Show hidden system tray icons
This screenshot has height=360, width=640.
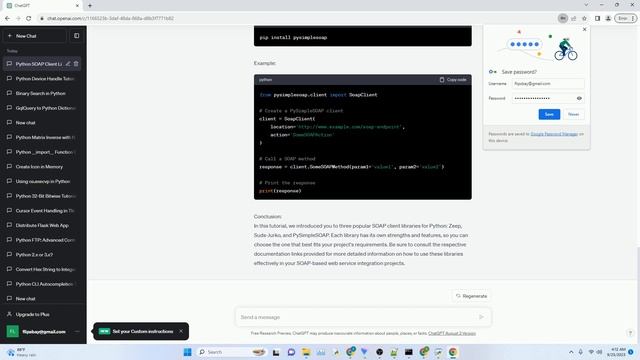(x=571, y=352)
